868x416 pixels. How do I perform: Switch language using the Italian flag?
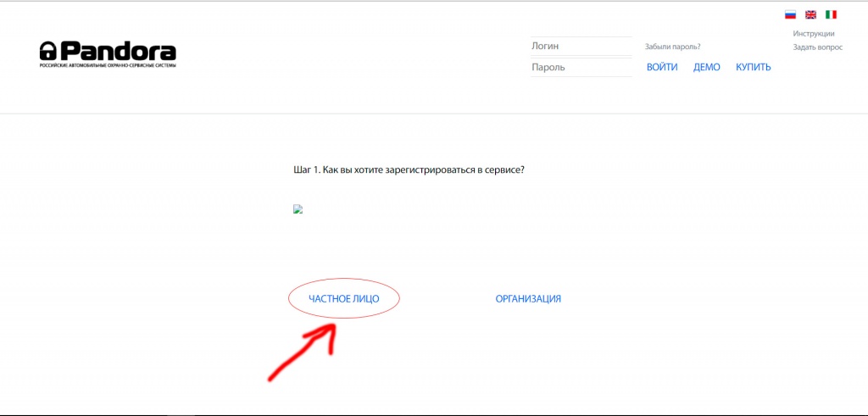click(x=832, y=14)
